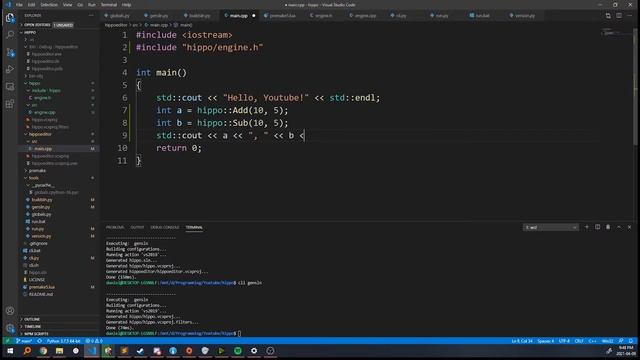Screen dimensions: 640x360
Task: Click the Python interpreter in status bar
Action: tap(63, 341)
